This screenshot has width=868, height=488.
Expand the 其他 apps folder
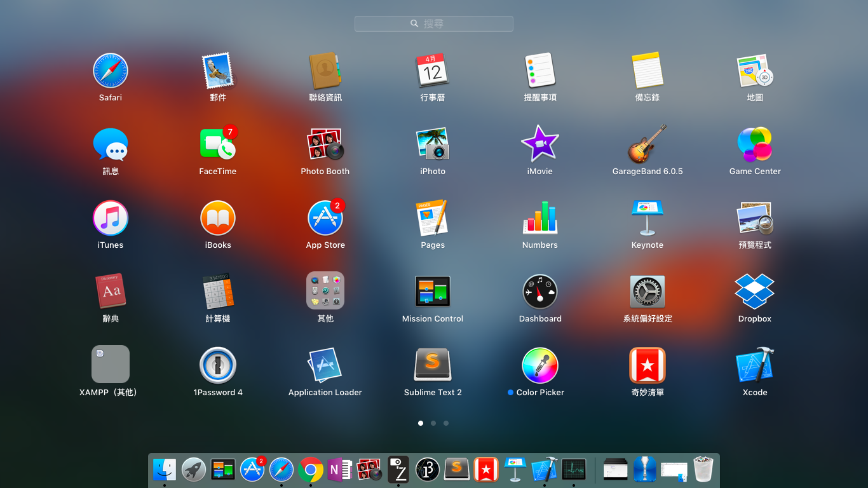click(325, 291)
